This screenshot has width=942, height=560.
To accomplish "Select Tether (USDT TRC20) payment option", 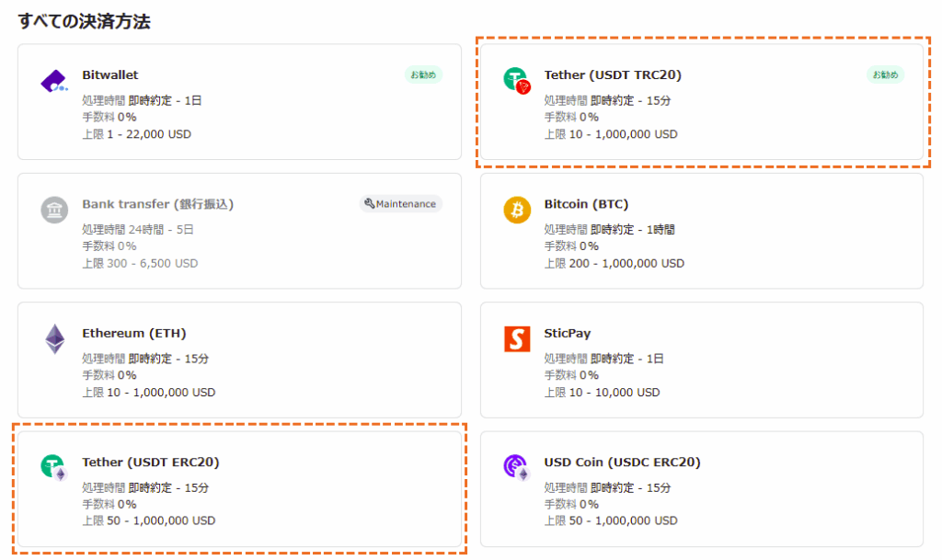I will 702,101.
